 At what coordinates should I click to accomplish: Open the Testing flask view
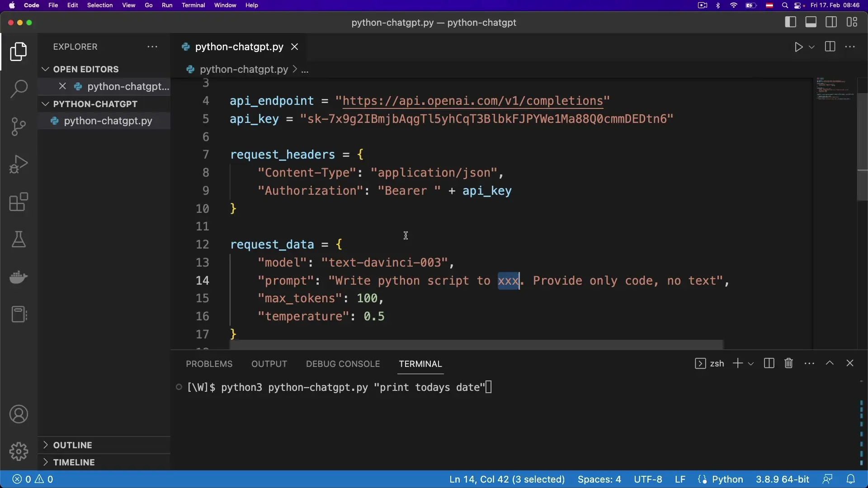[19, 239]
